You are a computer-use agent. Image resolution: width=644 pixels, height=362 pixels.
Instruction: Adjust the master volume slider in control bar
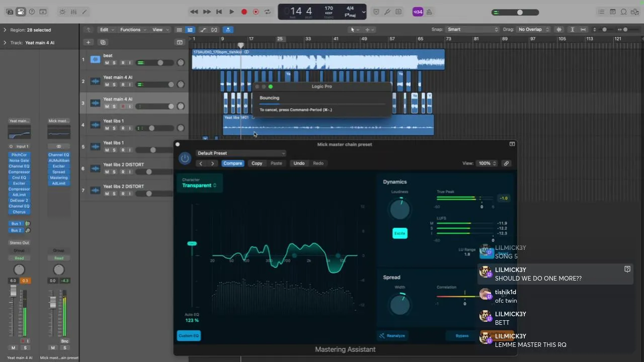(x=515, y=12)
